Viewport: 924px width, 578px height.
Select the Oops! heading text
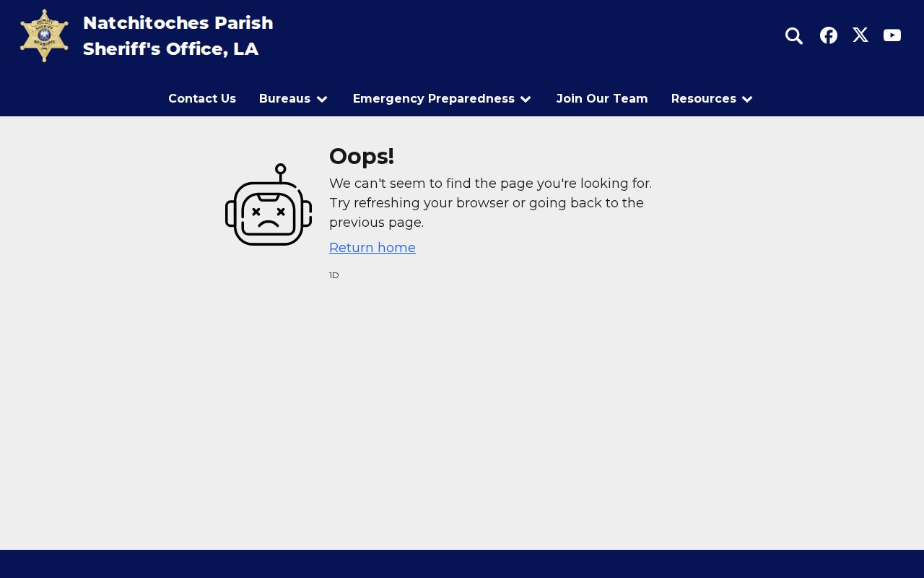[362, 156]
